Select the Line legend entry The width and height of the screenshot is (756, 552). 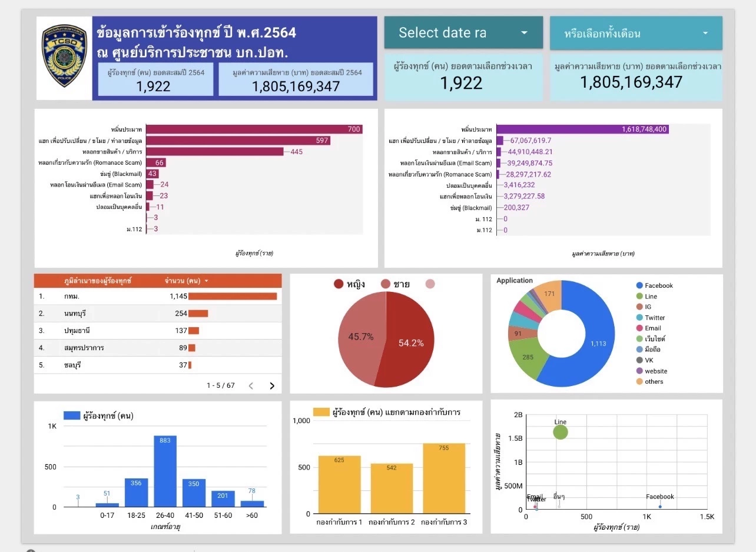point(650,297)
